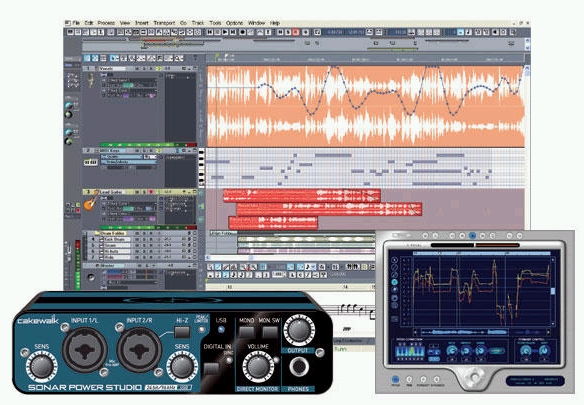Click the Stop transport button
Image resolution: width=584 pixels, height=405 pixels.
point(218,32)
